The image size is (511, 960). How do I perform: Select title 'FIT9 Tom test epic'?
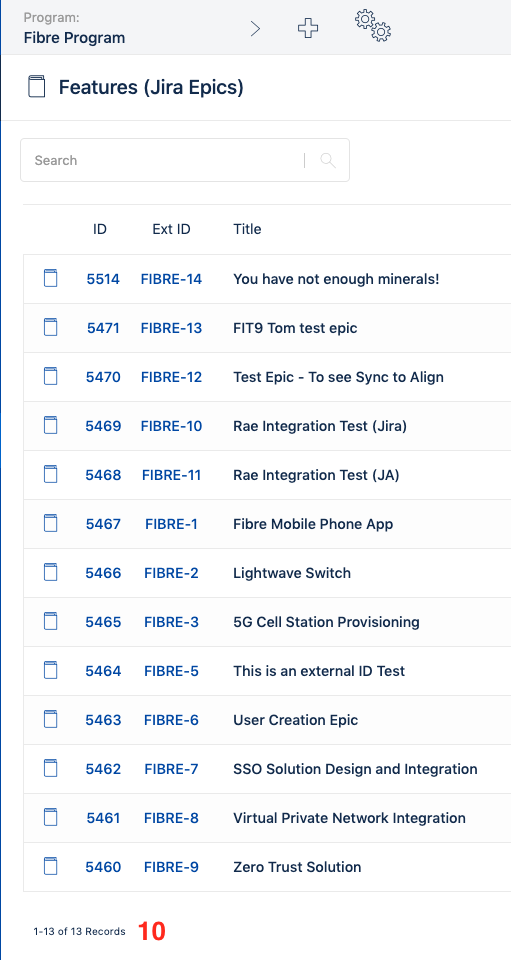295,328
